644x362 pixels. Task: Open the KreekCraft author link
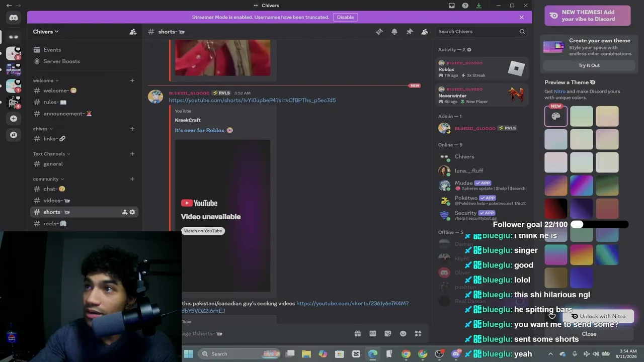click(x=188, y=120)
